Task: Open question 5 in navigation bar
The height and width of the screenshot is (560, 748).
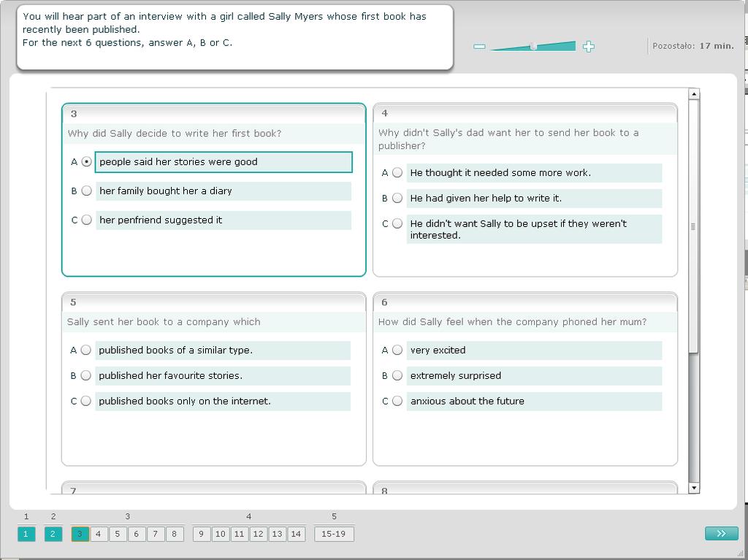Action: [118, 534]
